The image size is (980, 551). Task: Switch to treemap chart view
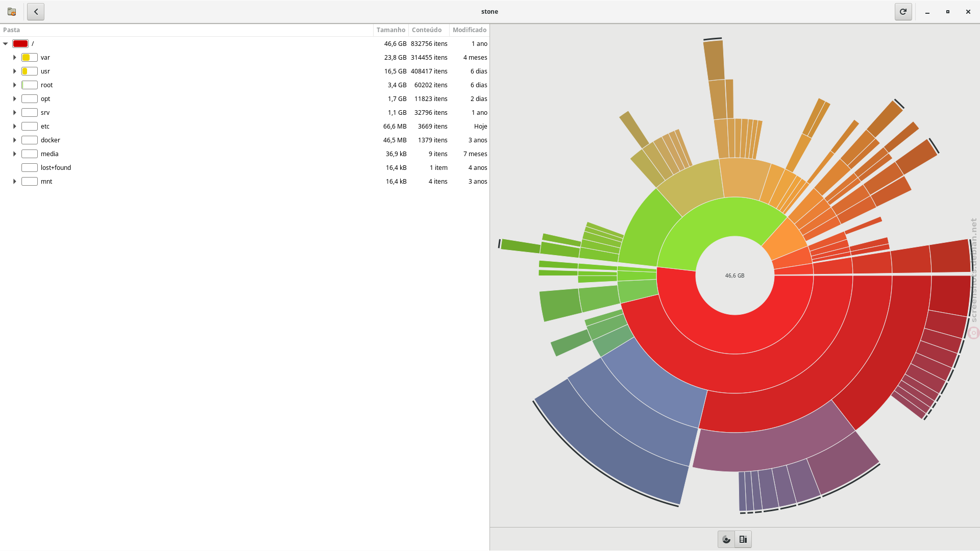click(743, 539)
